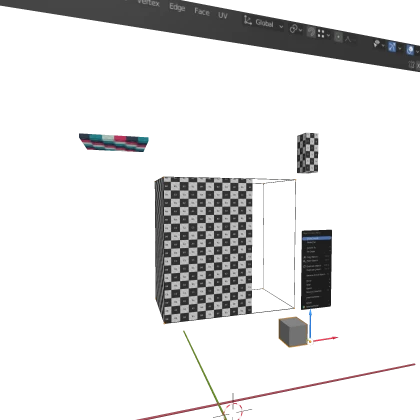Screen dimensions: 420x420
Task: Toggle the snapping magnet
Action: [x=311, y=32]
